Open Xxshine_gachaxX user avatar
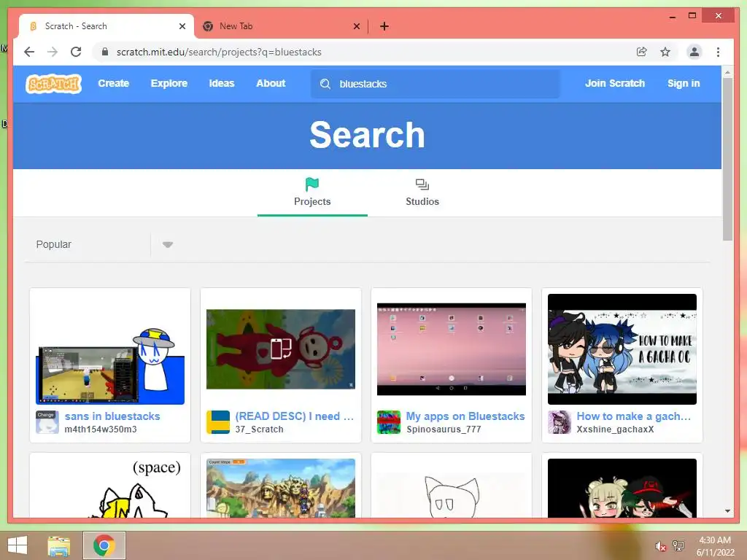Image resolution: width=747 pixels, height=560 pixels. (560, 422)
